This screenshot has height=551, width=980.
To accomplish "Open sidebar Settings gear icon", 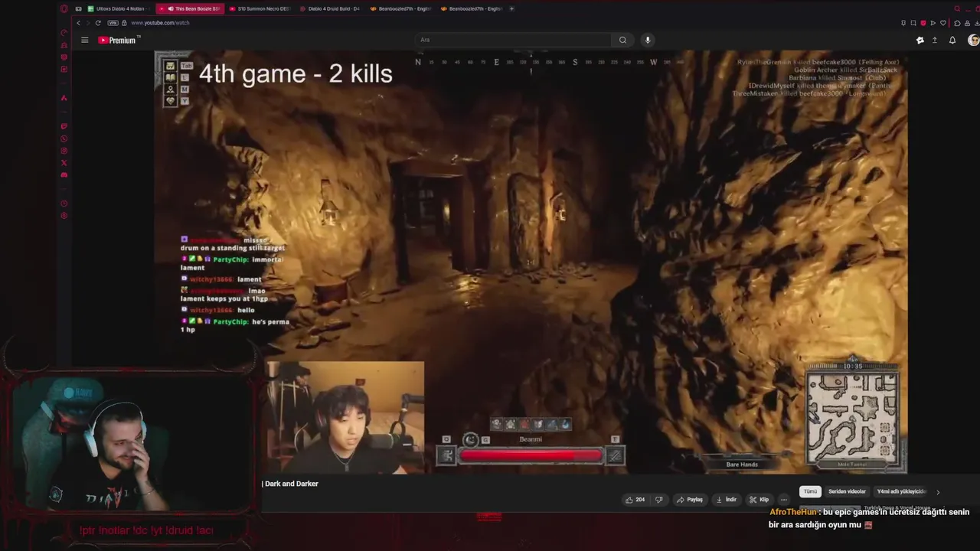I will pyautogui.click(x=64, y=216).
